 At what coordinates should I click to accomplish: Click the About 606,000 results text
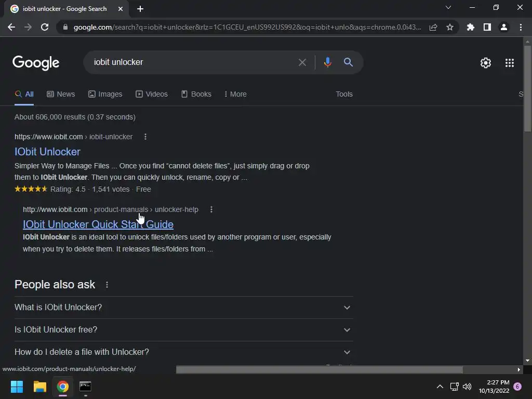coord(75,117)
